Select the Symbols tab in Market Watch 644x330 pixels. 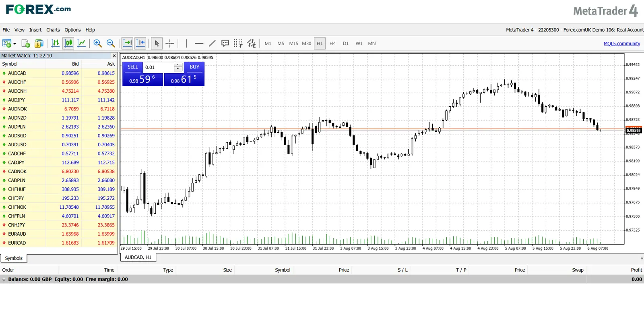tap(14, 258)
